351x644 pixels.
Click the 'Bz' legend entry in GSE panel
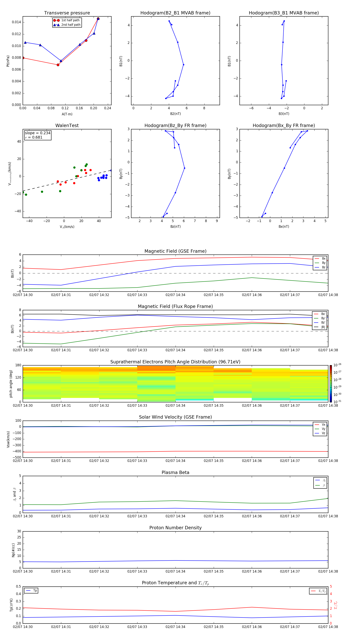[320, 268]
